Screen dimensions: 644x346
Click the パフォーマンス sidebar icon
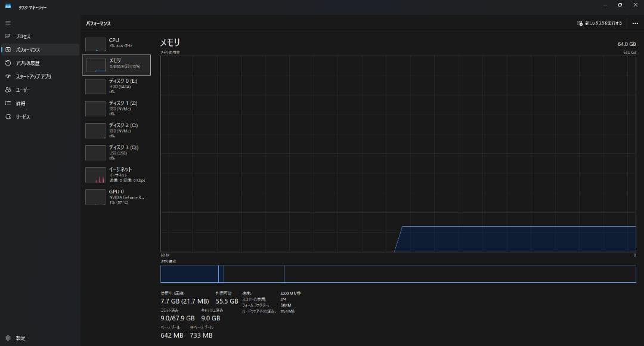click(x=8, y=50)
